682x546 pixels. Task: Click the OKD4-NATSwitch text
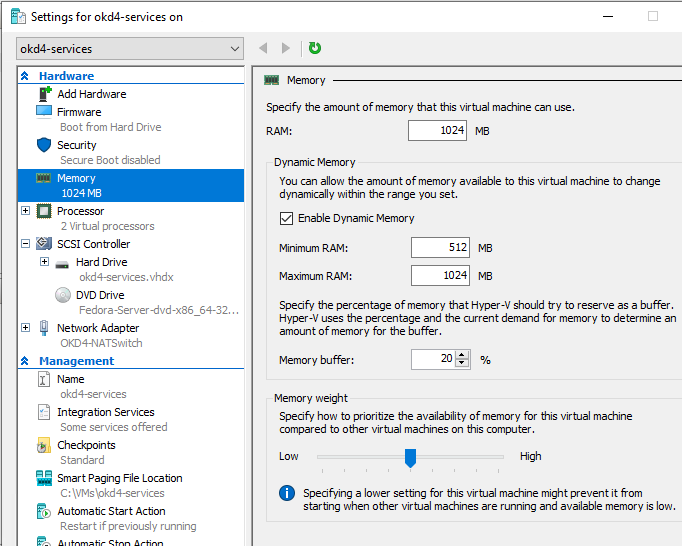click(101, 343)
